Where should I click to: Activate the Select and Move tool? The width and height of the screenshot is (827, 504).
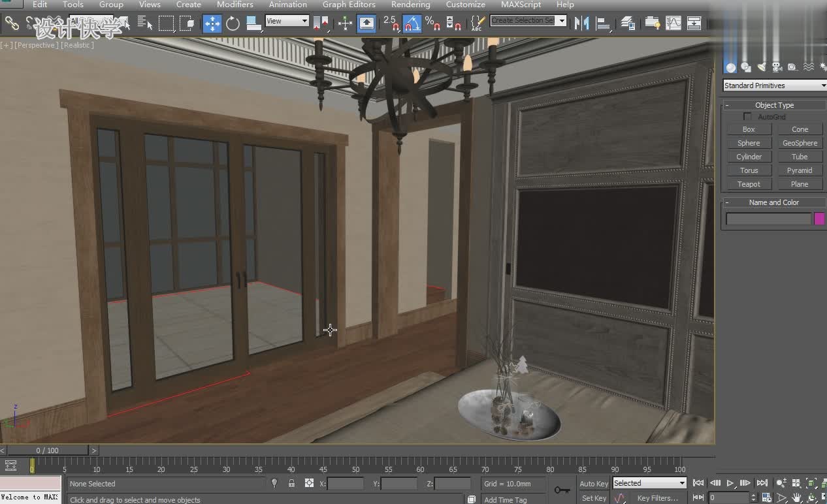click(x=212, y=24)
